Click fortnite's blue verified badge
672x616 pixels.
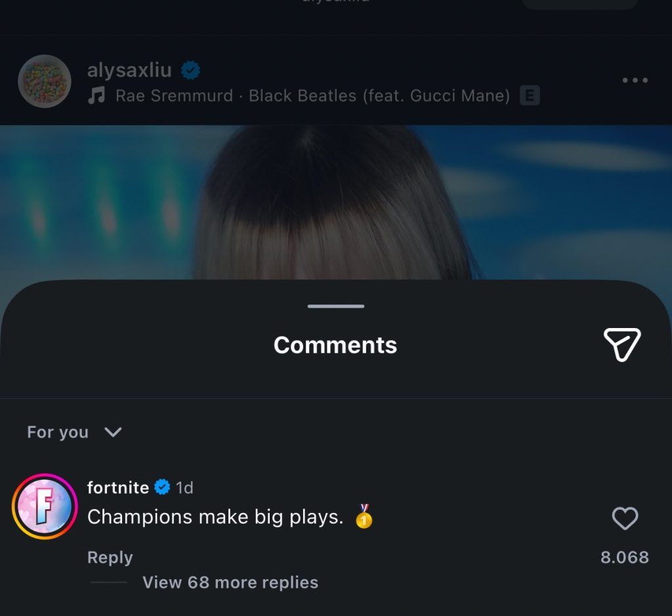pyautogui.click(x=162, y=487)
